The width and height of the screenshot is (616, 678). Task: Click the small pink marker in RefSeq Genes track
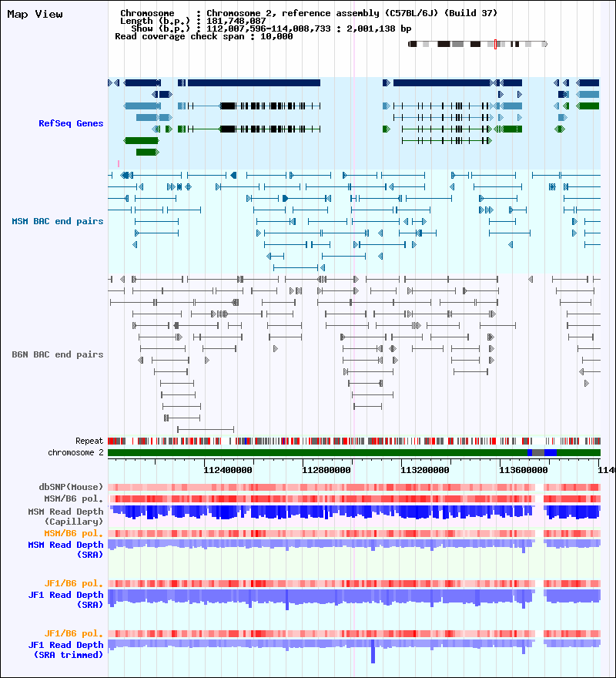click(119, 163)
